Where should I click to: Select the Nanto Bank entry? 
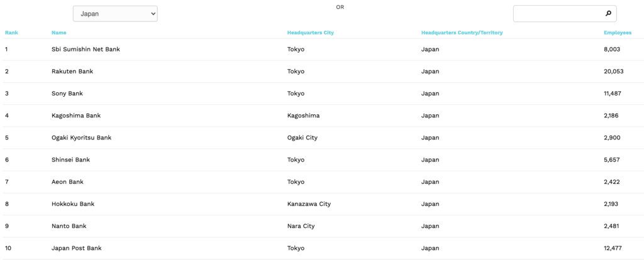pyautogui.click(x=69, y=226)
